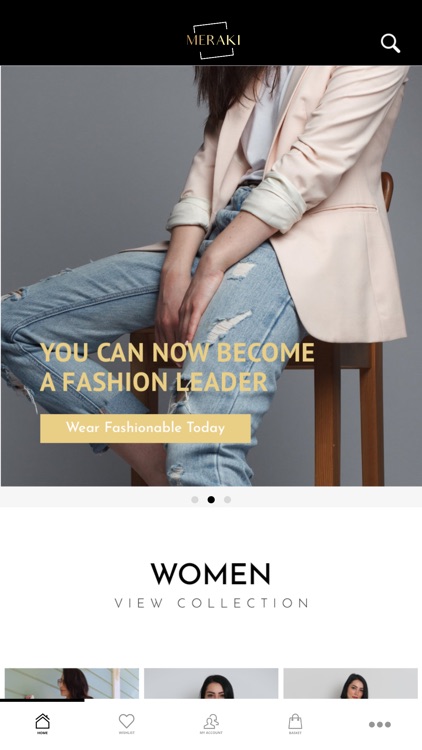Open right women product thumbnail
Image resolution: width=422 pixels, height=750 pixels.
pos(350,683)
